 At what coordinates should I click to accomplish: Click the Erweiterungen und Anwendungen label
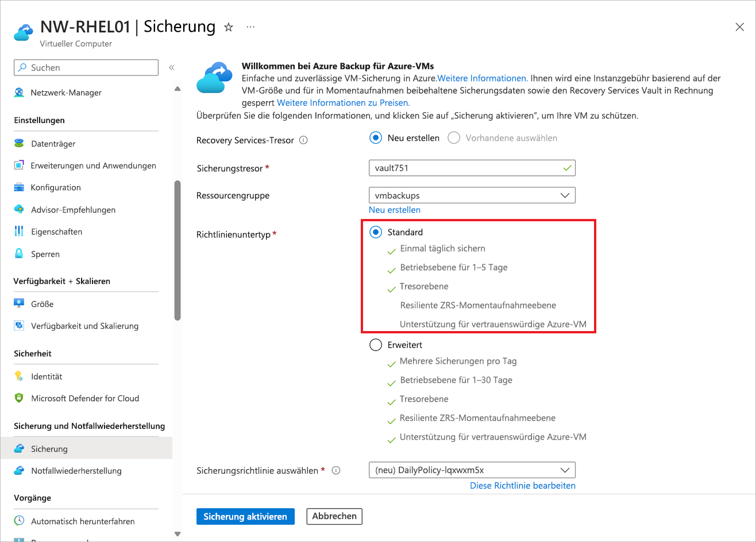[94, 166]
